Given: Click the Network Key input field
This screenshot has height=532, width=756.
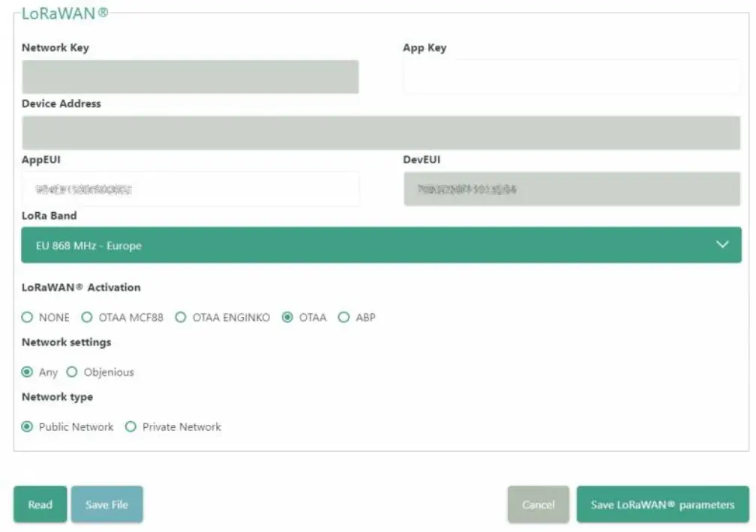Looking at the screenshot, I should click(190, 76).
